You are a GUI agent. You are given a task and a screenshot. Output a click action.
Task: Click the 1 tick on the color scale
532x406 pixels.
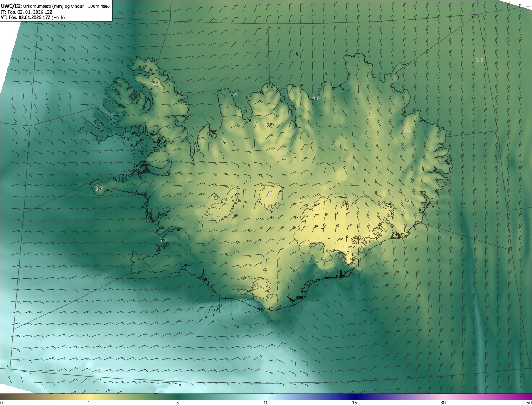(x=89, y=403)
